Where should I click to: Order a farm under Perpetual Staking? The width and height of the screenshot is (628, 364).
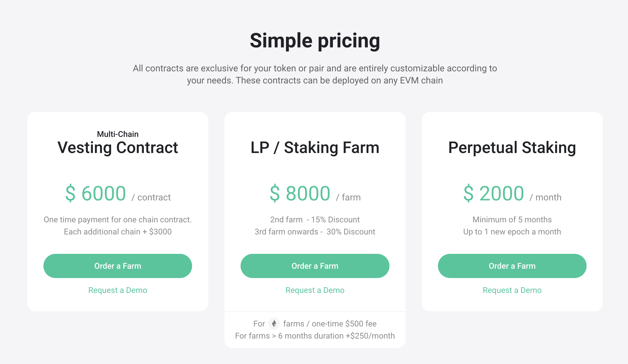512,266
